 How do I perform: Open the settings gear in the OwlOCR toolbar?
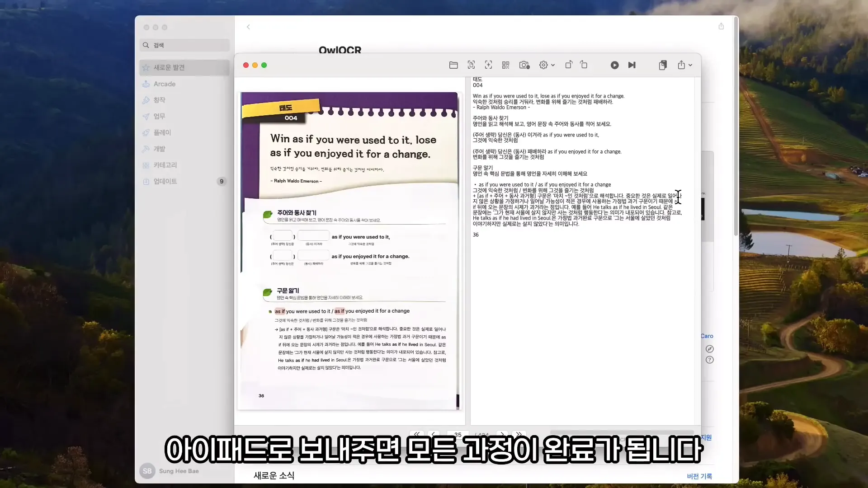543,65
